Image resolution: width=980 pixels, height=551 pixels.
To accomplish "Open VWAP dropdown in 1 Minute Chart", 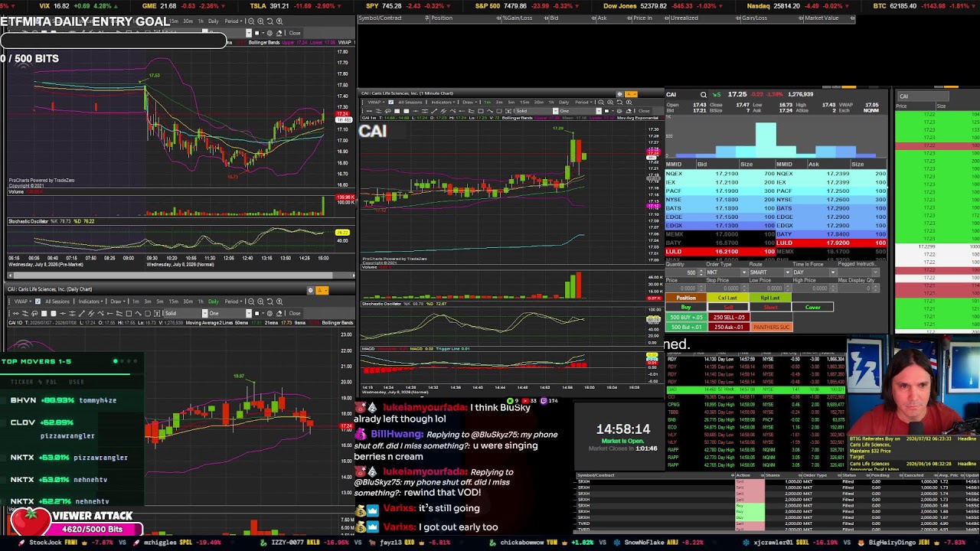I will click(x=375, y=103).
